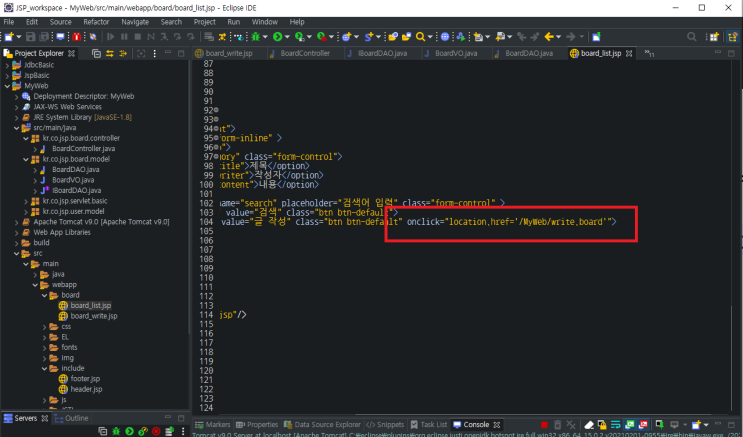Switch to the board_write.jsp editor tab
This screenshot has height=437, width=743.
coord(229,54)
